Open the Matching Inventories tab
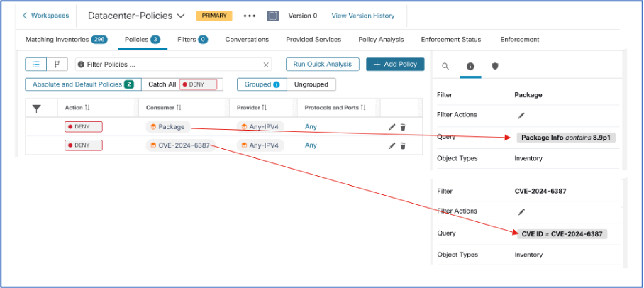 [65, 40]
